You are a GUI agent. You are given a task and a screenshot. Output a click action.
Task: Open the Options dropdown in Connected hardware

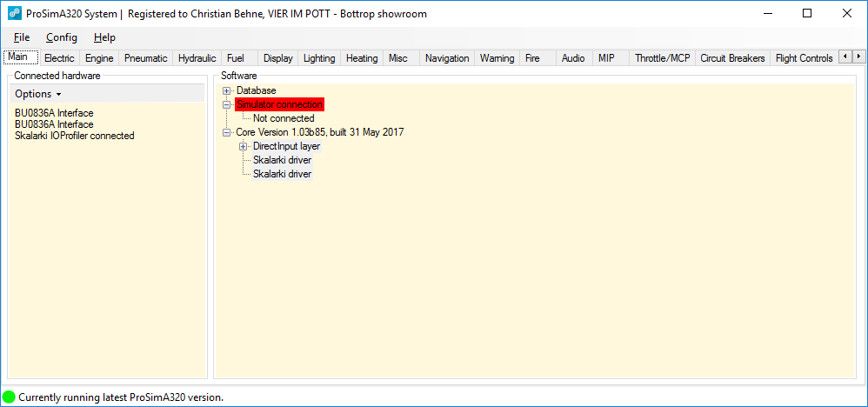[37, 94]
